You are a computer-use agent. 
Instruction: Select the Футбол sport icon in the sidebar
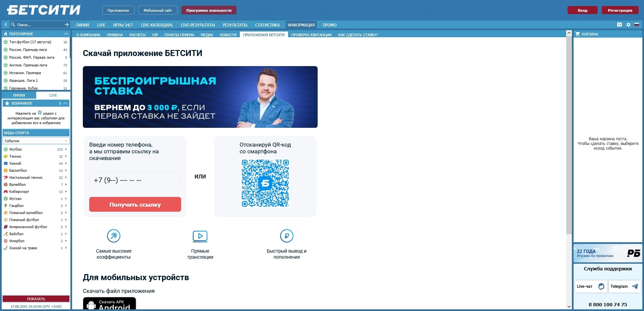coord(6,150)
